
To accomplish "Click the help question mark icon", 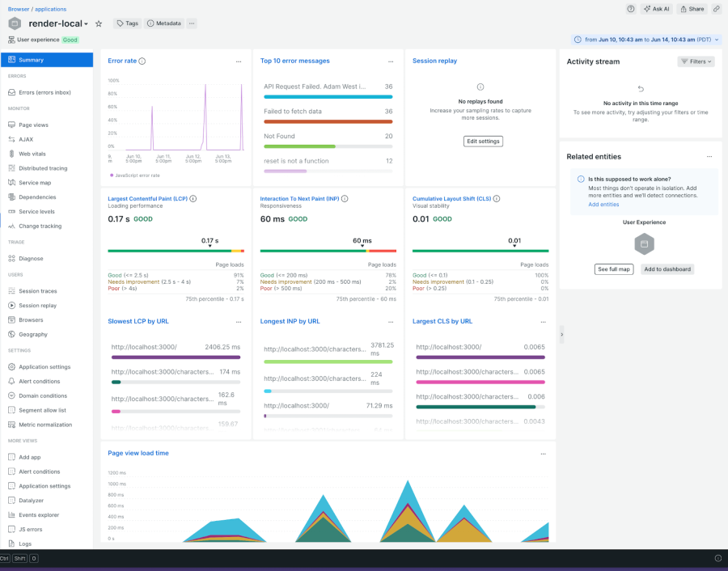I will pos(631,9).
